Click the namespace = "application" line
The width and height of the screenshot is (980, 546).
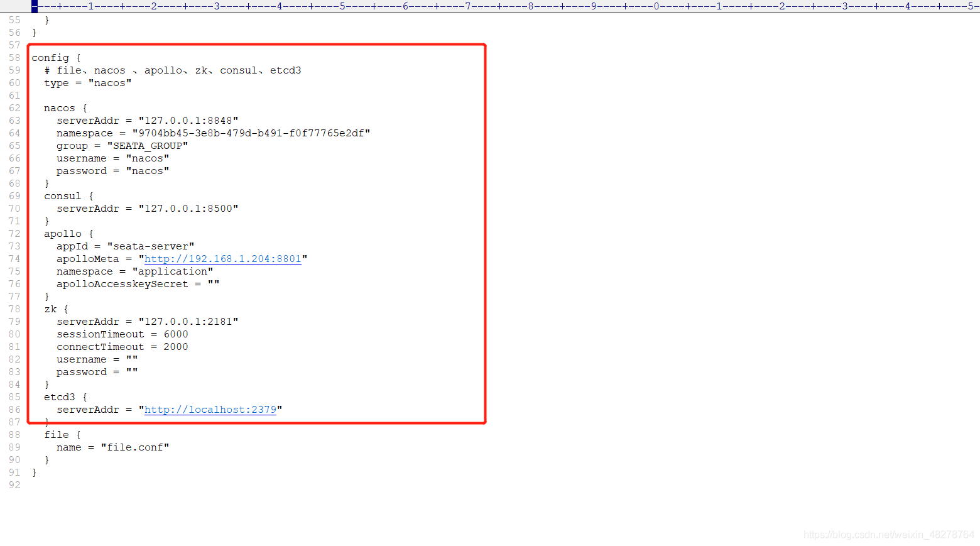tap(135, 271)
